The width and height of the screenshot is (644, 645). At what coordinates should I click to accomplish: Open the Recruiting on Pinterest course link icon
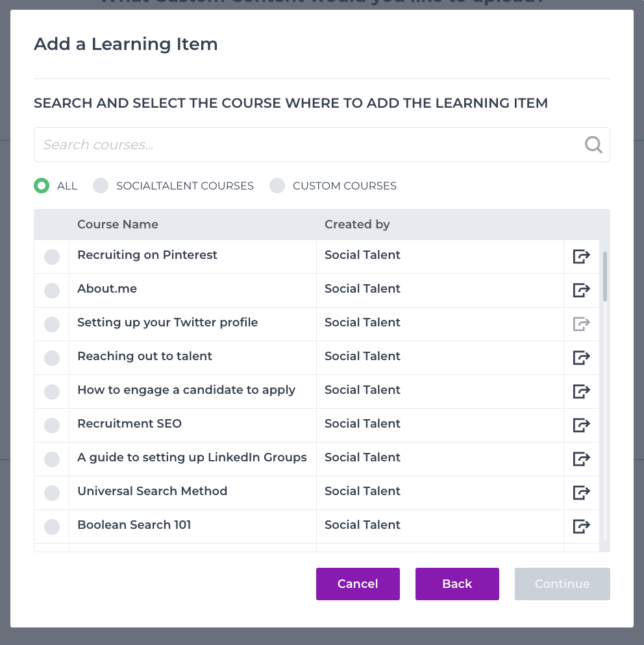pos(582,256)
